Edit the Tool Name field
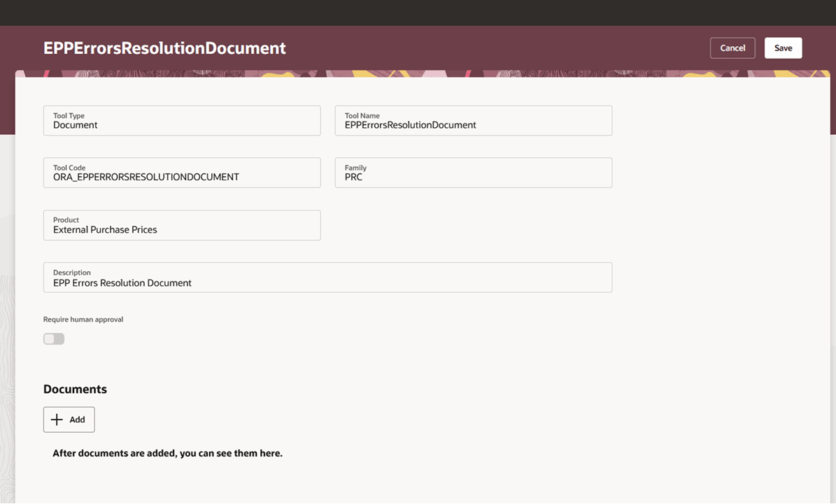 474,120
